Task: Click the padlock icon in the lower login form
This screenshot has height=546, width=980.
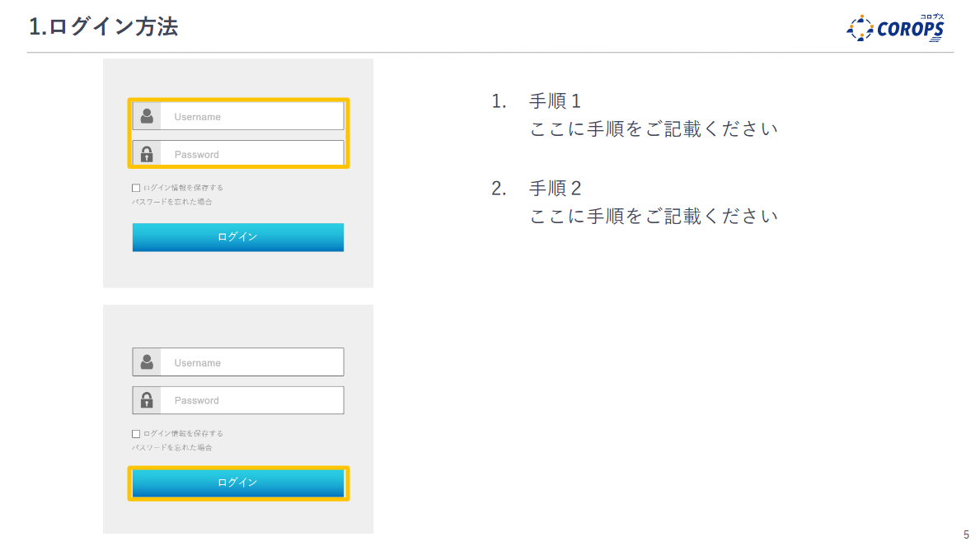Action: (147, 400)
